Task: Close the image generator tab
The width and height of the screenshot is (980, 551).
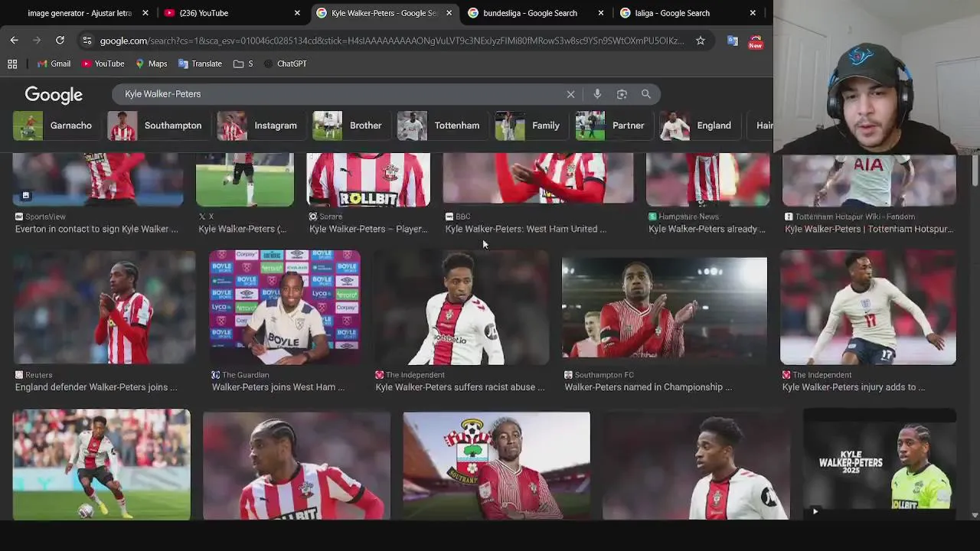Action: click(x=145, y=13)
